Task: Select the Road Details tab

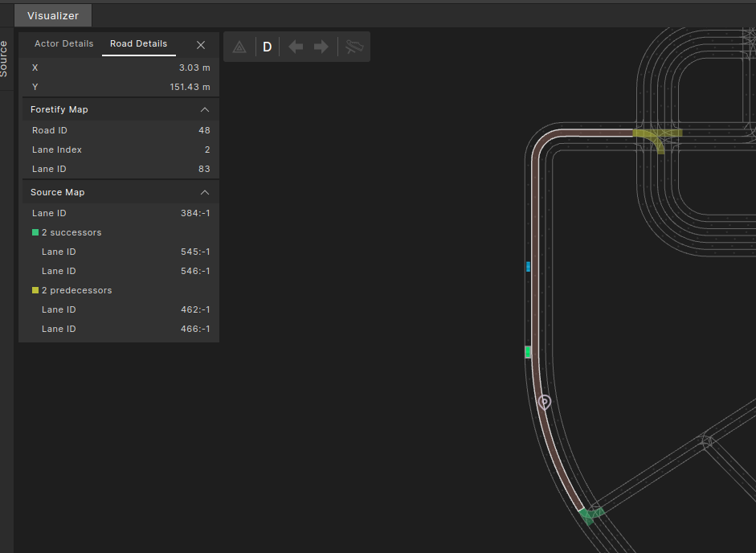Action: (x=138, y=44)
